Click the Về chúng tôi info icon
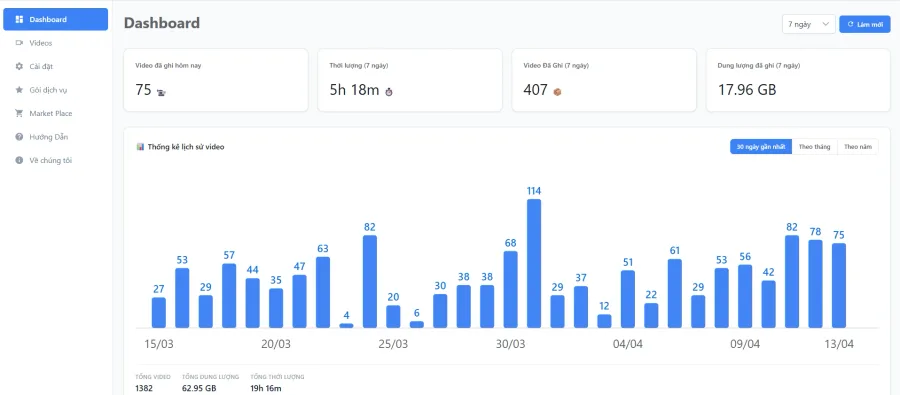The width and height of the screenshot is (900, 395). point(19,161)
